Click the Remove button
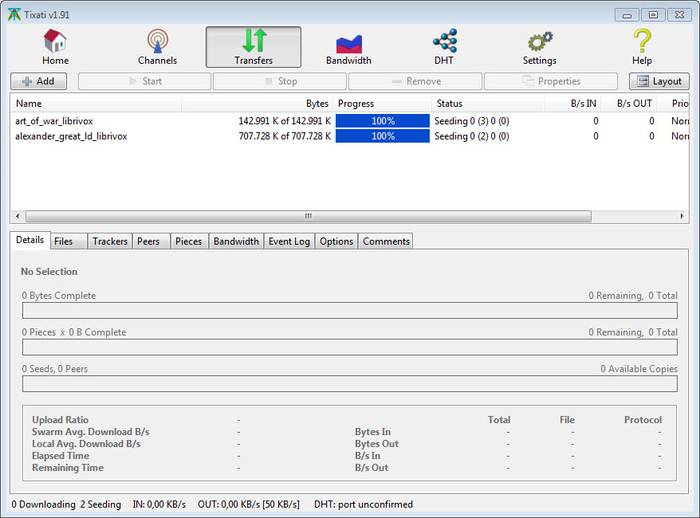This screenshot has width=700, height=518. click(415, 81)
